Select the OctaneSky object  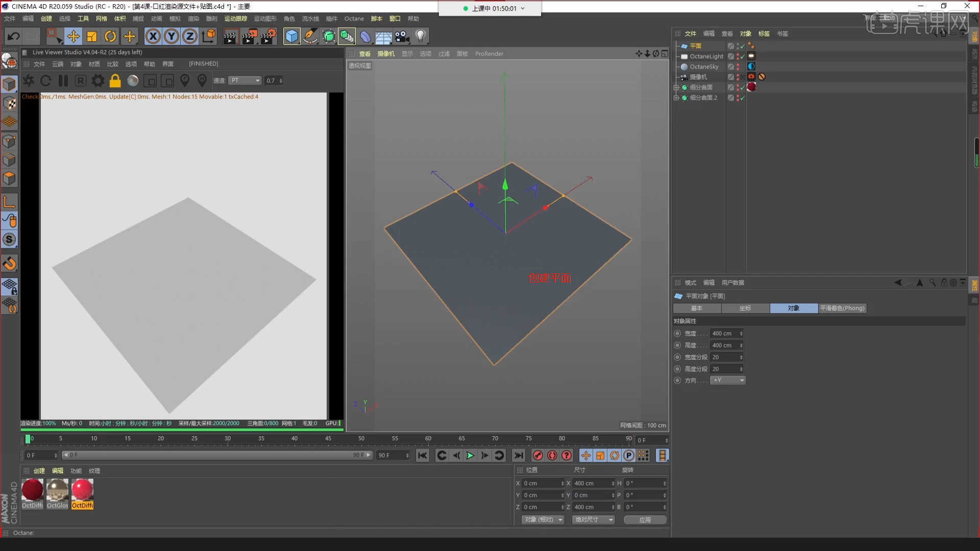[x=704, y=67]
